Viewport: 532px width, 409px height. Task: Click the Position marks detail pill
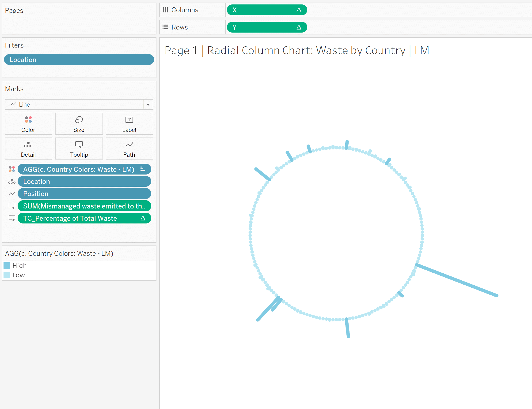(x=85, y=193)
